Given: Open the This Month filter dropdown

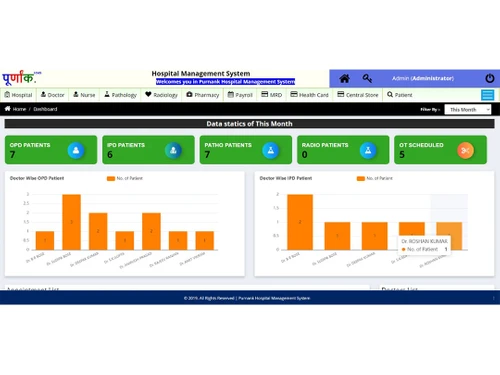Looking at the screenshot, I should [x=468, y=109].
